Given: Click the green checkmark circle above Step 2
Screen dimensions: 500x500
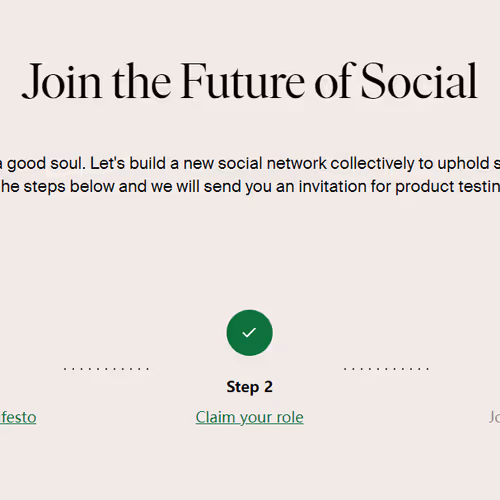Looking at the screenshot, I should point(249,333).
